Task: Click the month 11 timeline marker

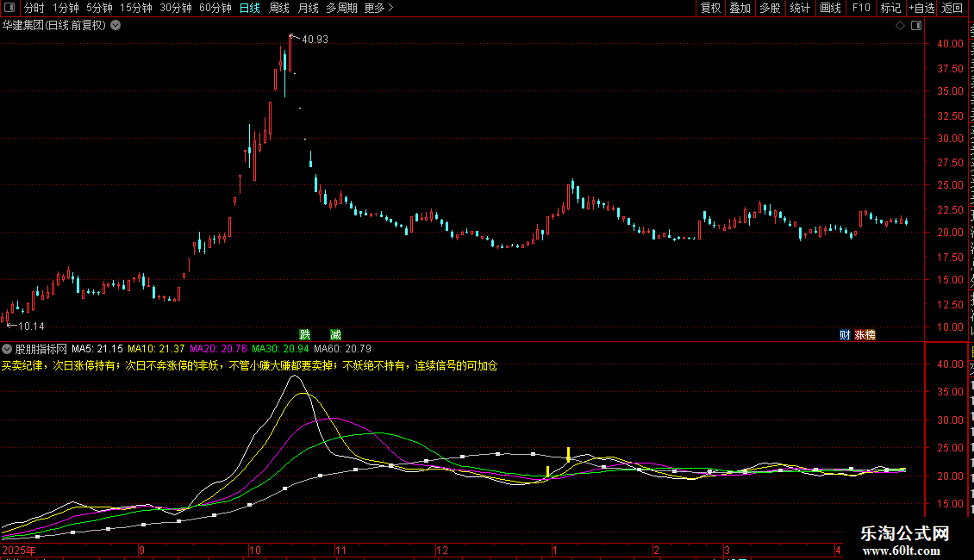Action: click(x=340, y=550)
